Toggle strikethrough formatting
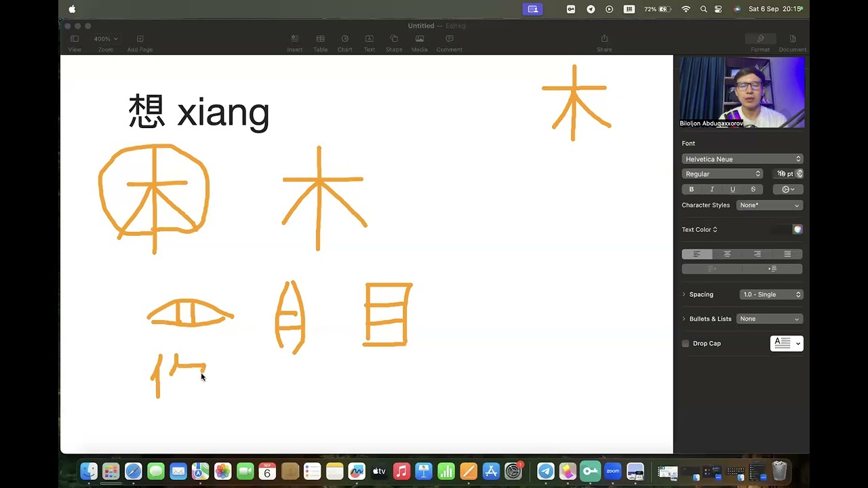 753,189
